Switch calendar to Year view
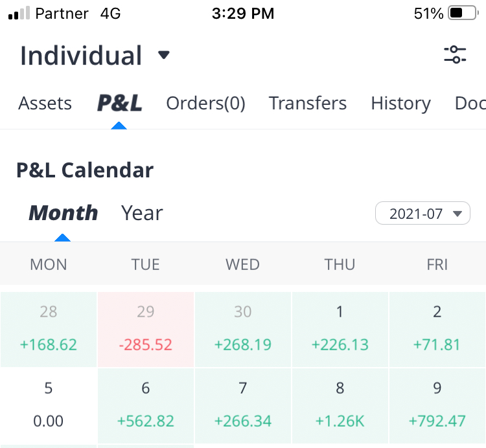The height and width of the screenshot is (448, 486). click(x=142, y=213)
